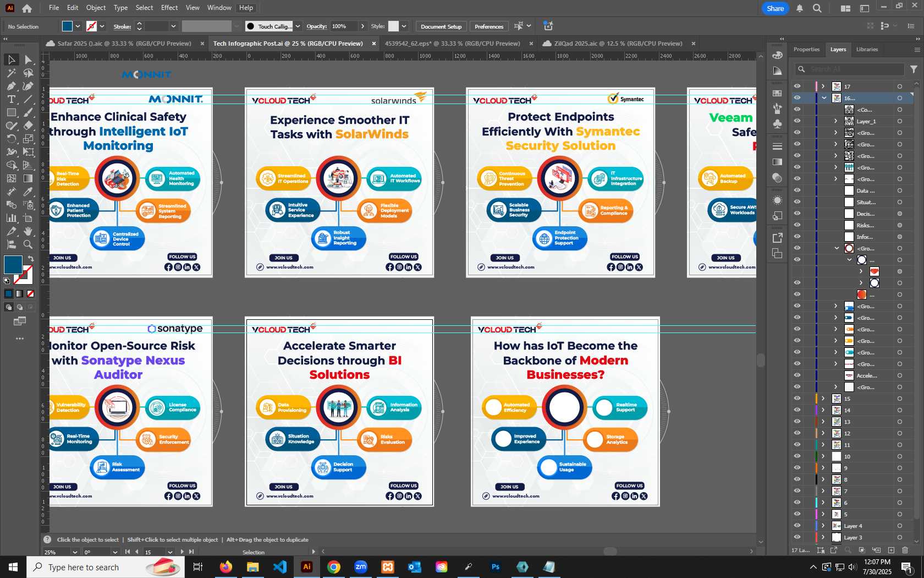Select the Curvature tool
Image resolution: width=924 pixels, height=578 pixels.
coord(28,86)
